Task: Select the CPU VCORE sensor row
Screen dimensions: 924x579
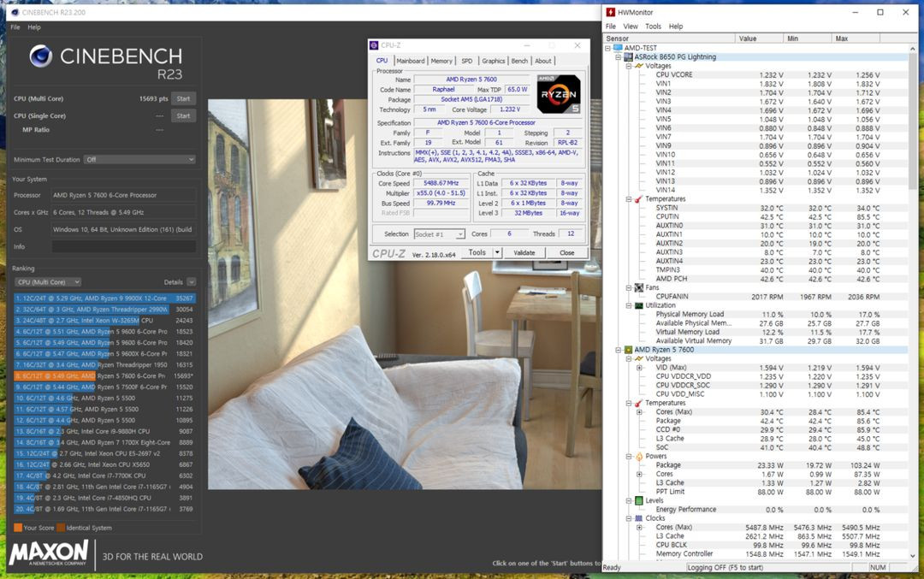Action: coord(767,74)
